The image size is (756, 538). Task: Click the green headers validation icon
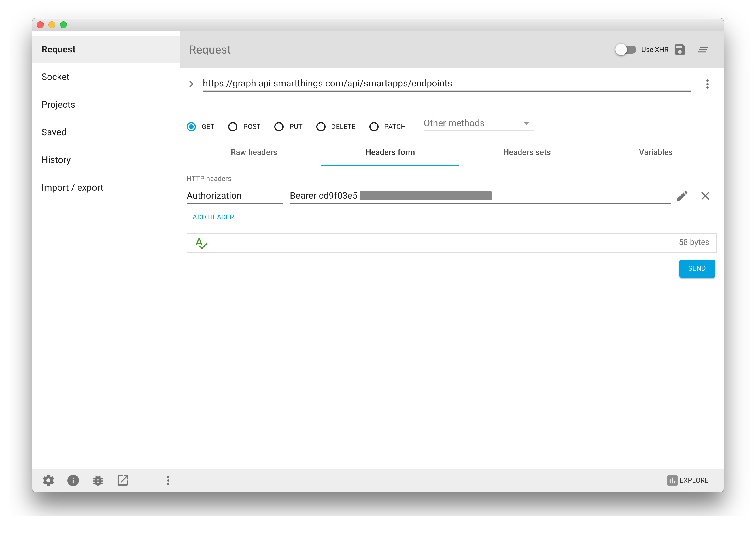pyautogui.click(x=201, y=243)
